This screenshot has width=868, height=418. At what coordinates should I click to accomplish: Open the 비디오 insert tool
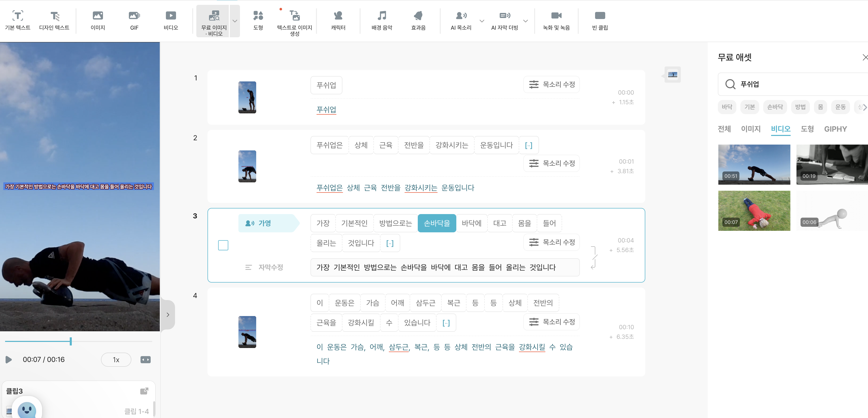171,21
